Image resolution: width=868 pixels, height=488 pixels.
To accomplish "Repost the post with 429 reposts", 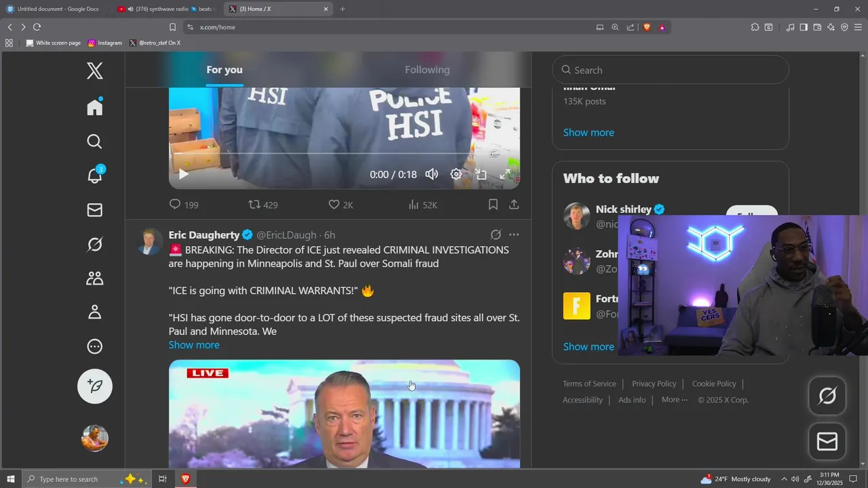I will click(263, 205).
